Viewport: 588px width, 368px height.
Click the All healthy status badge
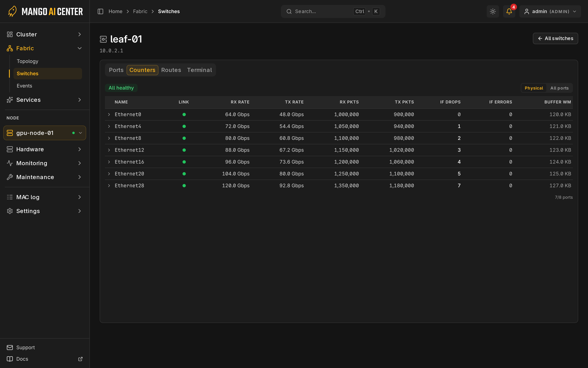(121, 88)
